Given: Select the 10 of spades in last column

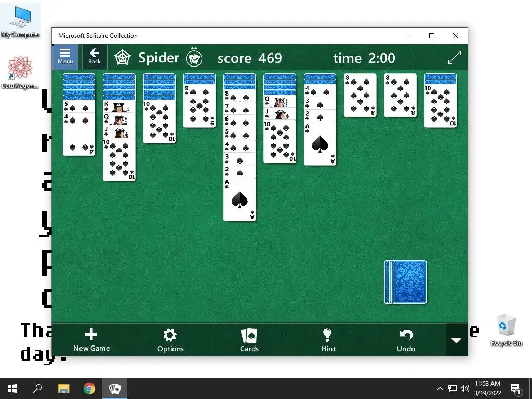Looking at the screenshot, I should [441, 106].
